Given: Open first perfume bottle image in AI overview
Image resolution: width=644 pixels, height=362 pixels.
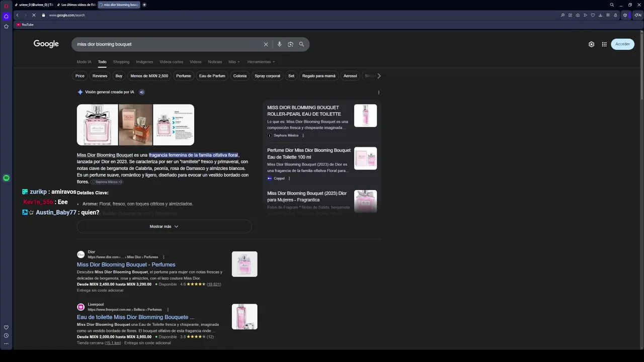Looking at the screenshot, I should pyautogui.click(x=97, y=125).
